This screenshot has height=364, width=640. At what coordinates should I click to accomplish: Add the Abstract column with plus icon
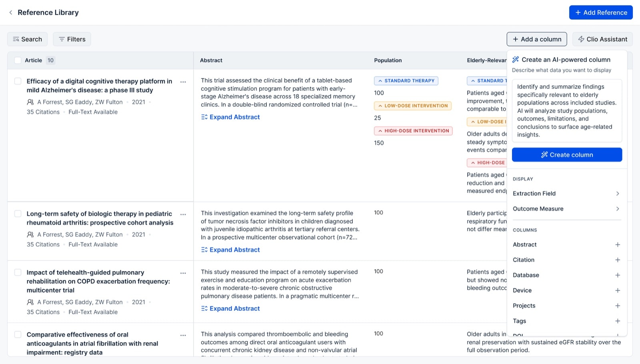618,245
